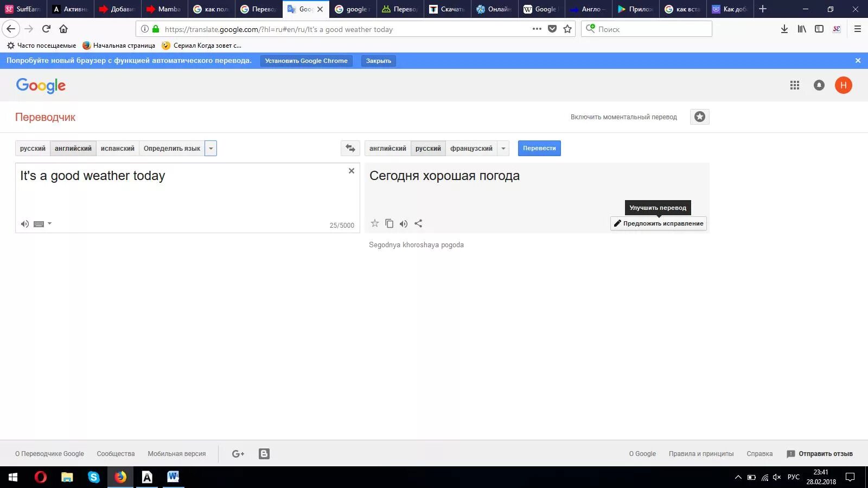Click the Поиск search field
This screenshot has height=488, width=868.
tap(647, 29)
